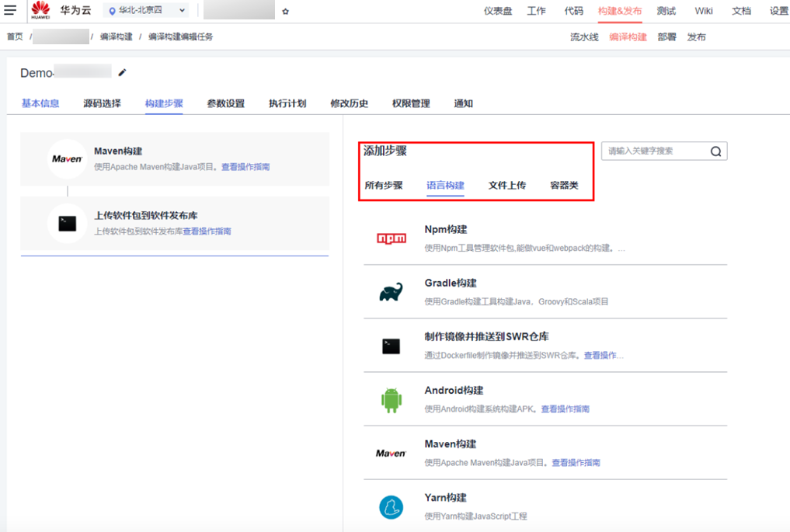Screen dimensions: 790x532
Task: Switch to 源码选择 tab
Action: (103, 103)
